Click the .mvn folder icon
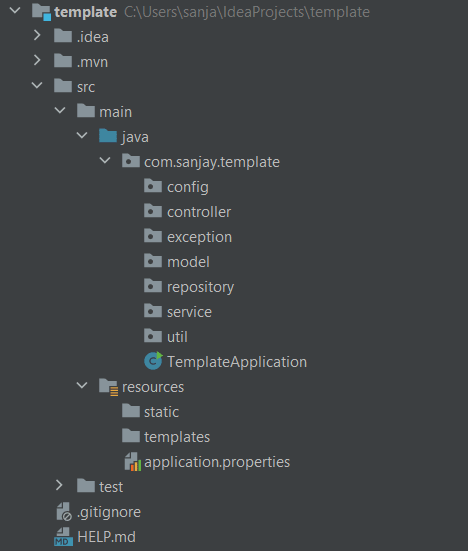 63,61
